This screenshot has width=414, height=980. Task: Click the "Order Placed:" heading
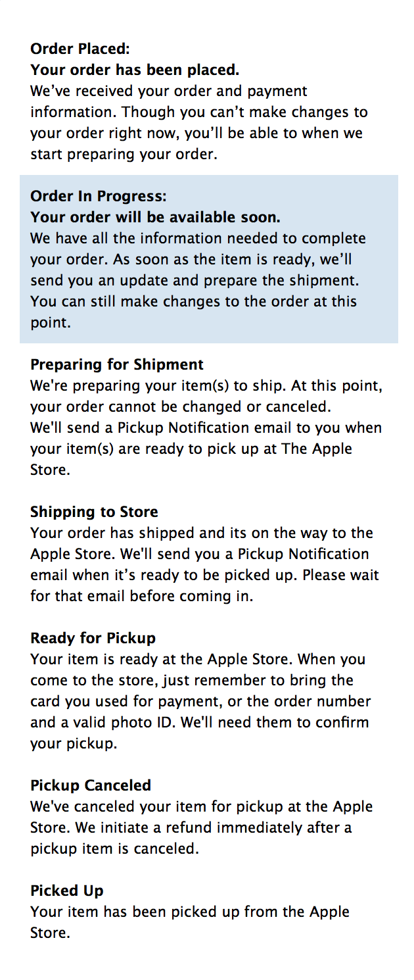tap(80, 48)
